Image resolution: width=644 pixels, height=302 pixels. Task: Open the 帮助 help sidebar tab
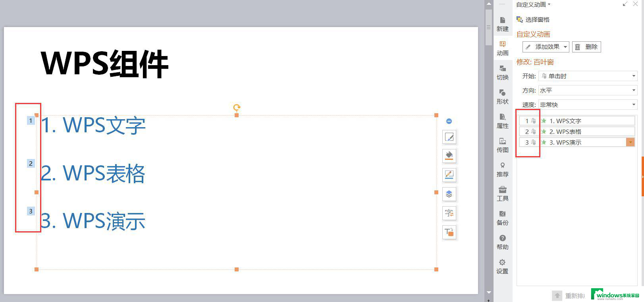coord(502,242)
